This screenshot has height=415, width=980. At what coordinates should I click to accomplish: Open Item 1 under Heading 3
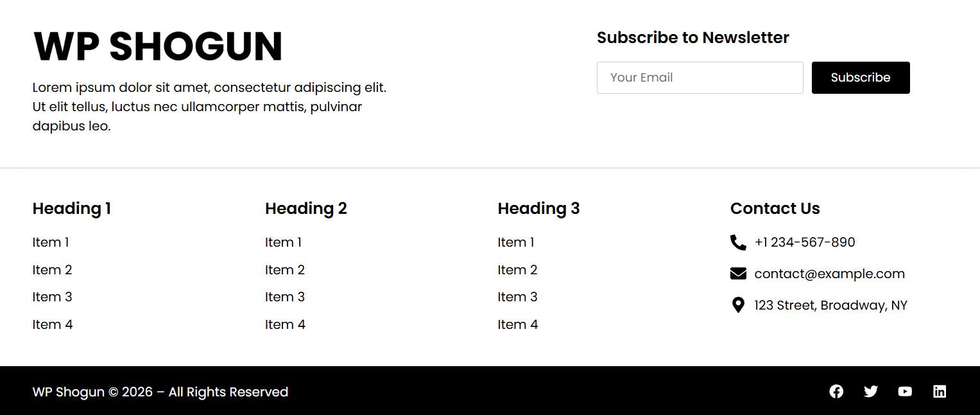pos(516,242)
